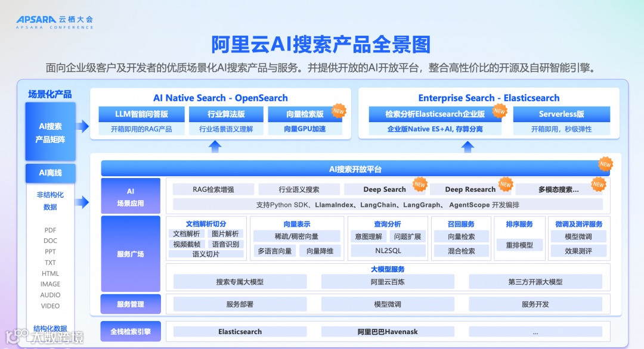644x349 pixels.
Task: Click the NEW badge beside 多模态搜索
Action: 599,185
